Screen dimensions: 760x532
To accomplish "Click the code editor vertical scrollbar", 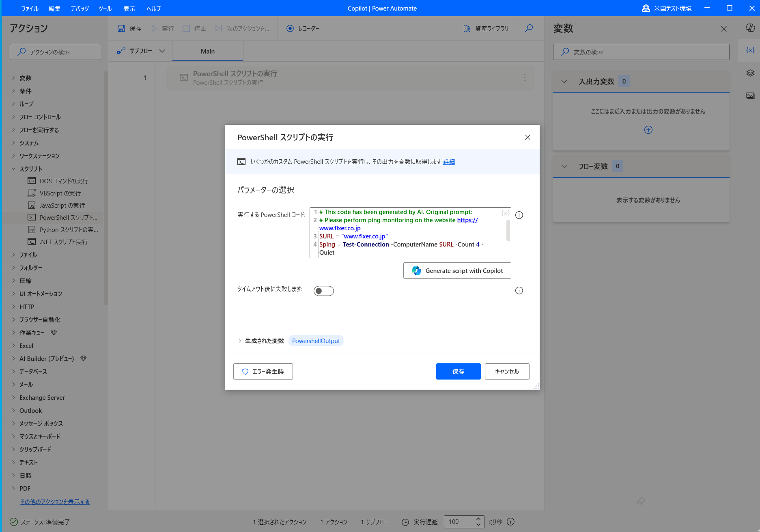I will pos(508,231).
